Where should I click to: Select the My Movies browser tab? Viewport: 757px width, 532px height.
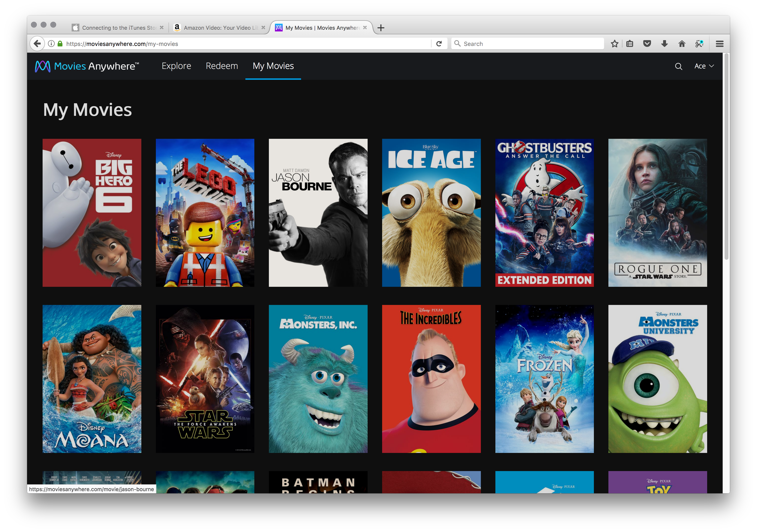click(321, 28)
